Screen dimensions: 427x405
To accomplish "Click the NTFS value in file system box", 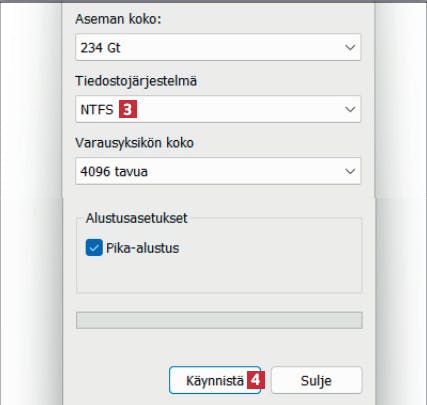I will [x=97, y=109].
